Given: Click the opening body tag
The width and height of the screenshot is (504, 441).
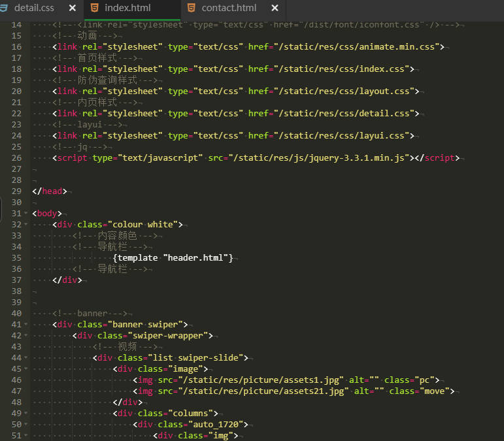Looking at the screenshot, I should coord(47,214).
